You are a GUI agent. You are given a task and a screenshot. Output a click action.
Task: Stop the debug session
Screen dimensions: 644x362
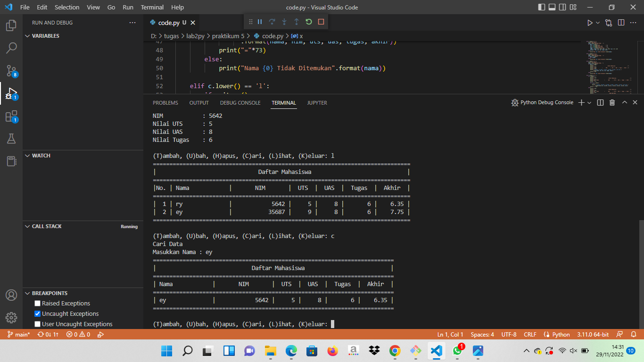321,22
